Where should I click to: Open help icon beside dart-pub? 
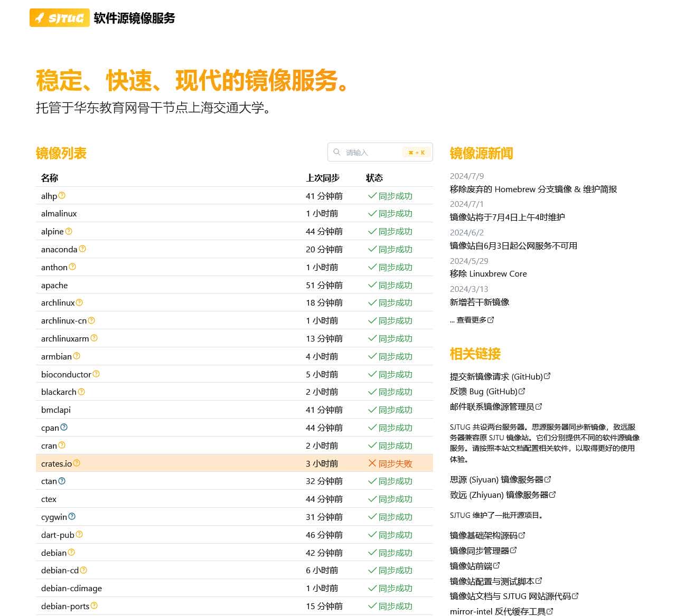79,534
